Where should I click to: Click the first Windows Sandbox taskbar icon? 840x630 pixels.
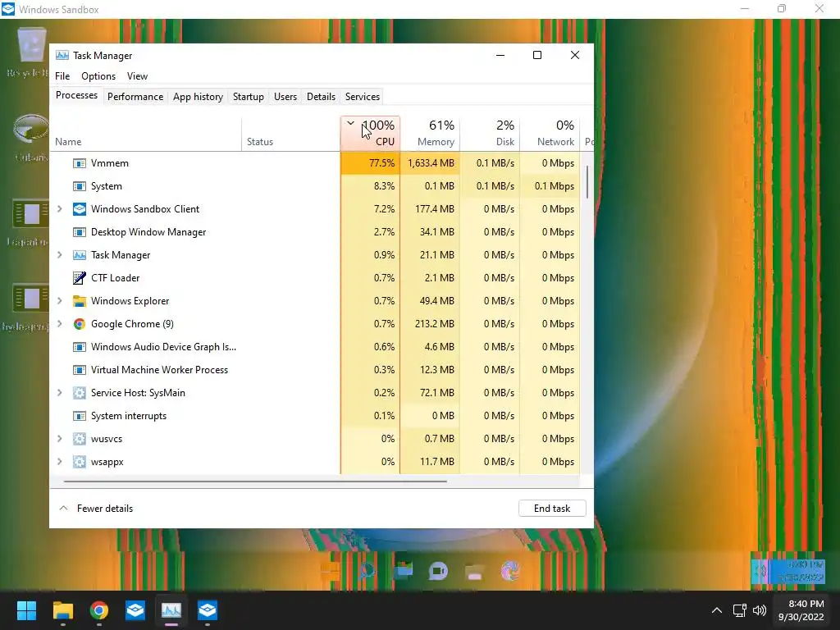pyautogui.click(x=135, y=610)
